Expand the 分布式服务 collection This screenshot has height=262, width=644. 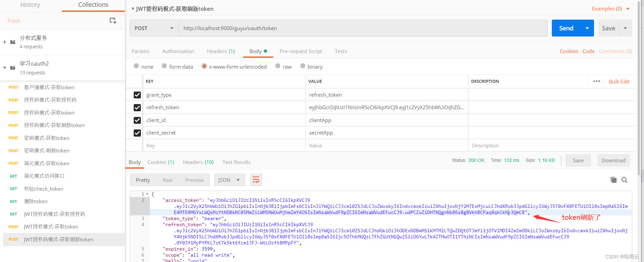point(5,42)
